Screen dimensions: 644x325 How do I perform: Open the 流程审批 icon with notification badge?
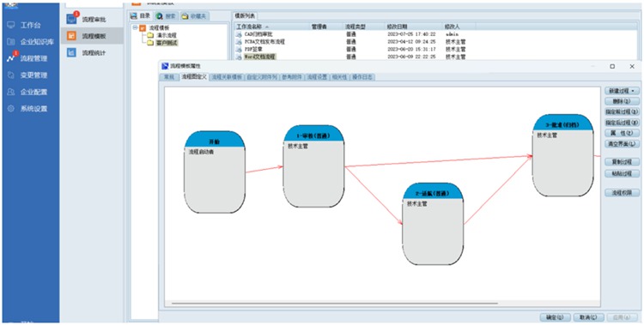pyautogui.click(x=72, y=19)
